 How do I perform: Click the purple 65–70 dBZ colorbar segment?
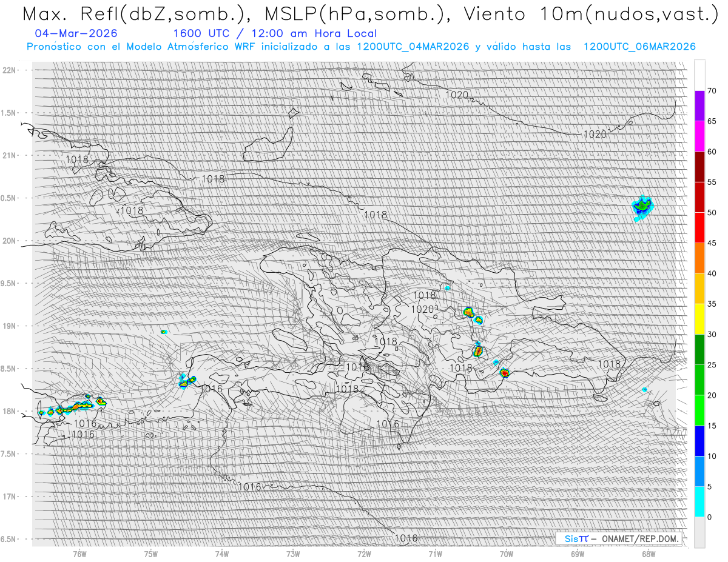point(699,106)
